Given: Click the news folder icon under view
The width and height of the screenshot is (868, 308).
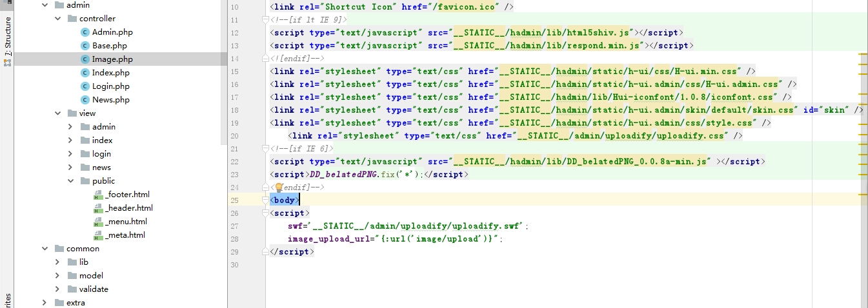Looking at the screenshot, I should coord(85,168).
